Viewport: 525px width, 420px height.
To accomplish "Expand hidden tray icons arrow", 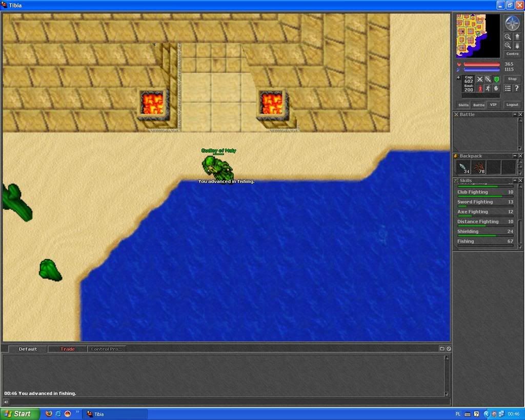I will (x=486, y=414).
